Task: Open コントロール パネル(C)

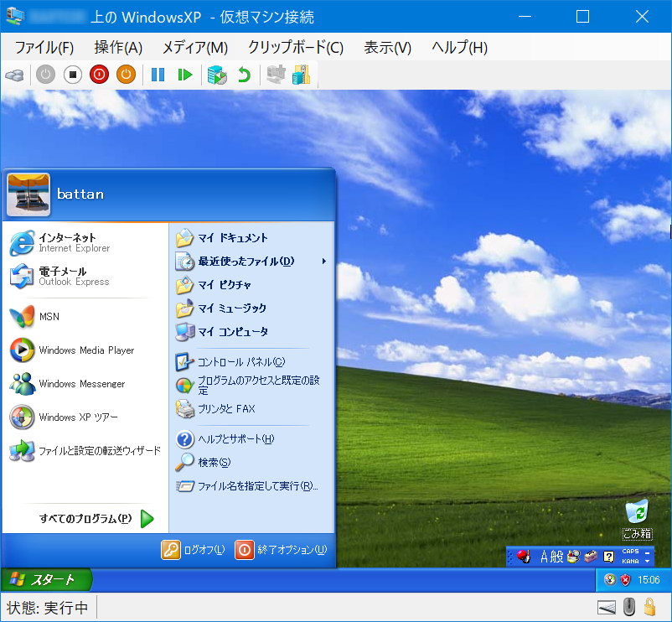Action: tap(251, 362)
